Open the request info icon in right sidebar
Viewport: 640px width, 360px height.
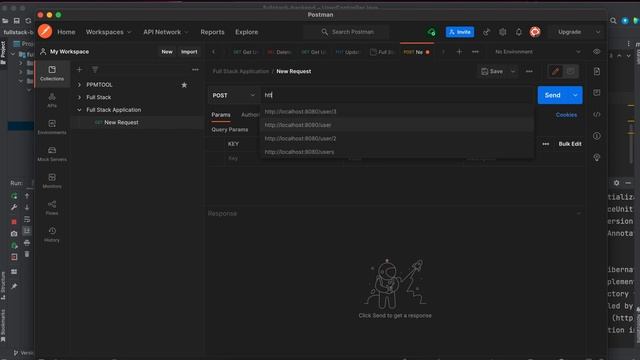click(597, 136)
